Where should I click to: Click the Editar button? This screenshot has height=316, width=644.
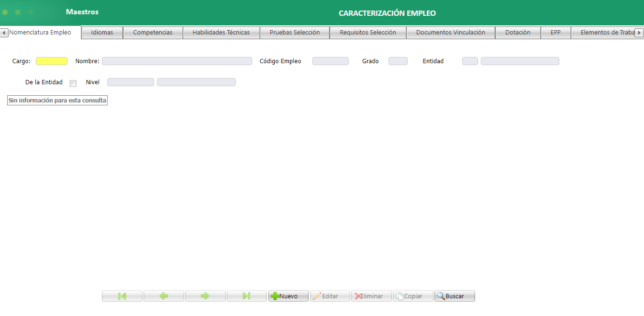point(330,296)
